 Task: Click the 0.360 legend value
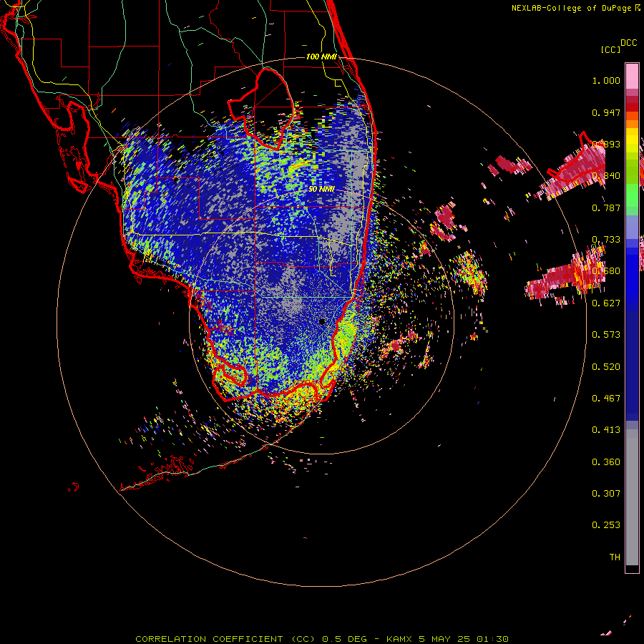tap(606, 462)
